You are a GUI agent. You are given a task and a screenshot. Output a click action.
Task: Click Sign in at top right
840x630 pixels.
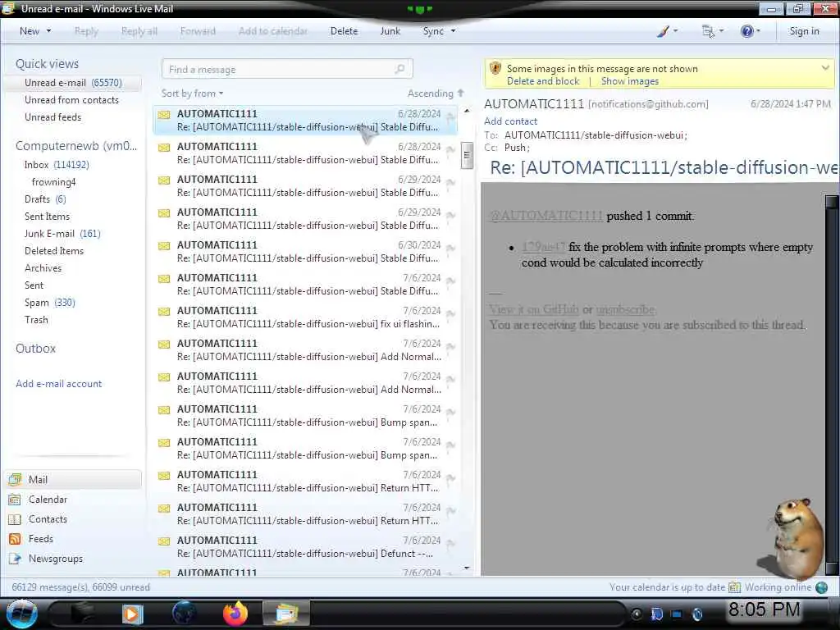tap(804, 31)
